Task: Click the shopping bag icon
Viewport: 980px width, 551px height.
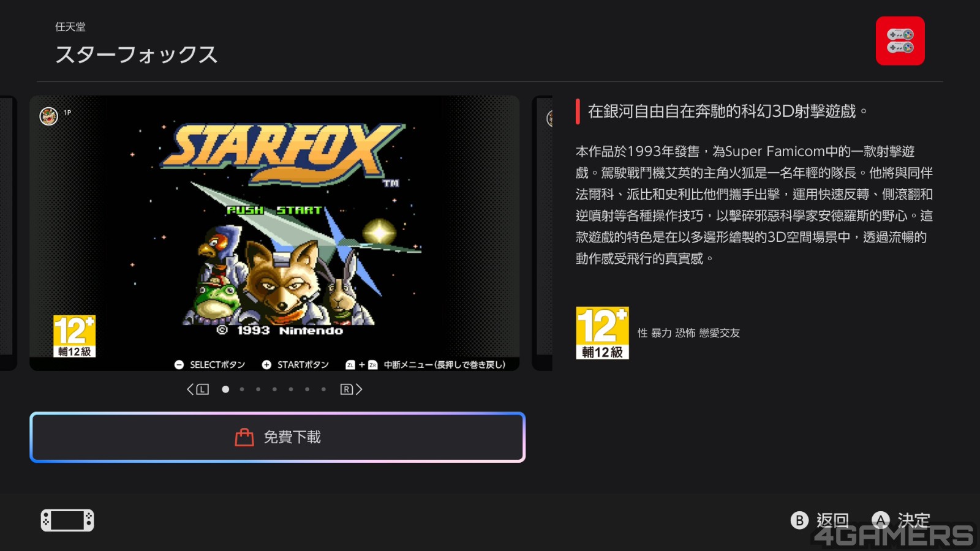Action: point(244,437)
